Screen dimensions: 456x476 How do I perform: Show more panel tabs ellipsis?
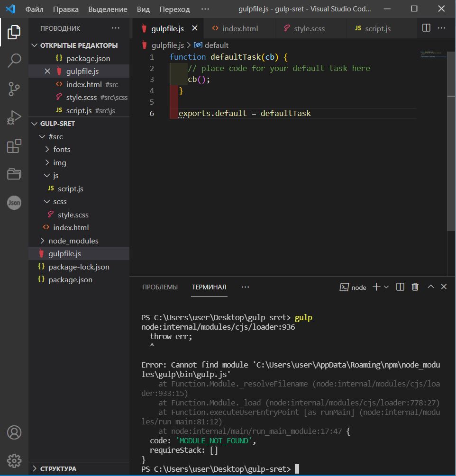click(245, 287)
